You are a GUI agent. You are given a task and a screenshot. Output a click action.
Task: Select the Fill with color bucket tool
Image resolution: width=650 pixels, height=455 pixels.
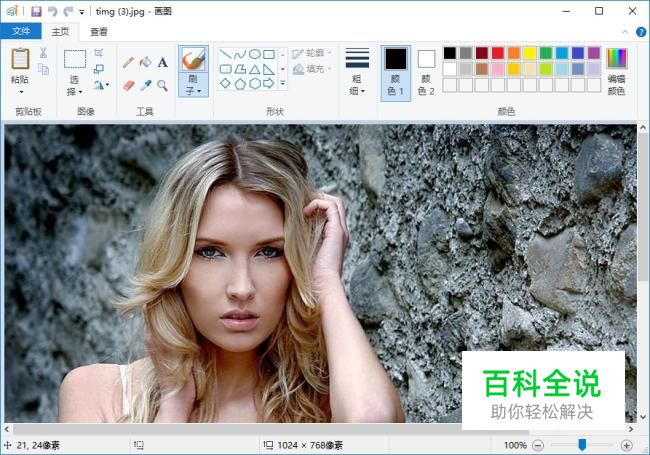pyautogui.click(x=145, y=62)
